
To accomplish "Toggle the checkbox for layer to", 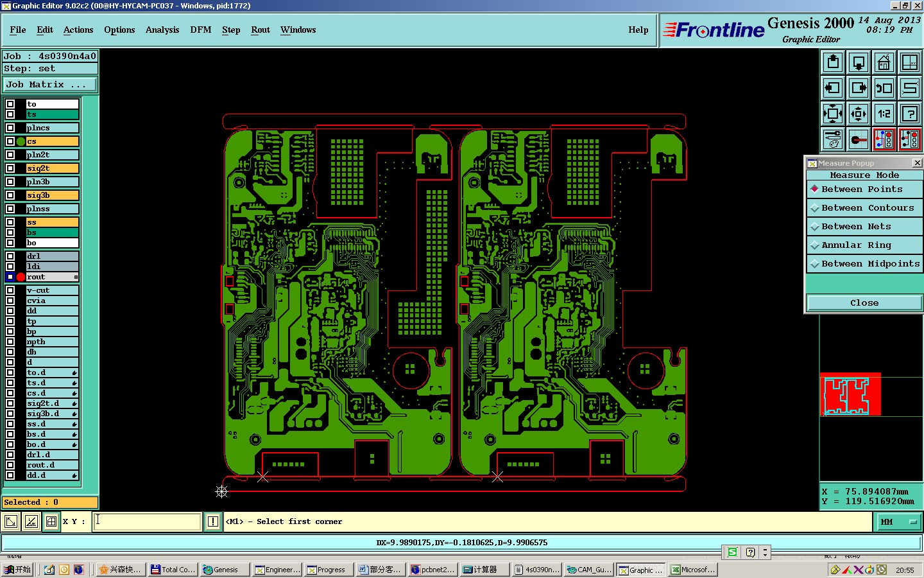I will coord(10,104).
